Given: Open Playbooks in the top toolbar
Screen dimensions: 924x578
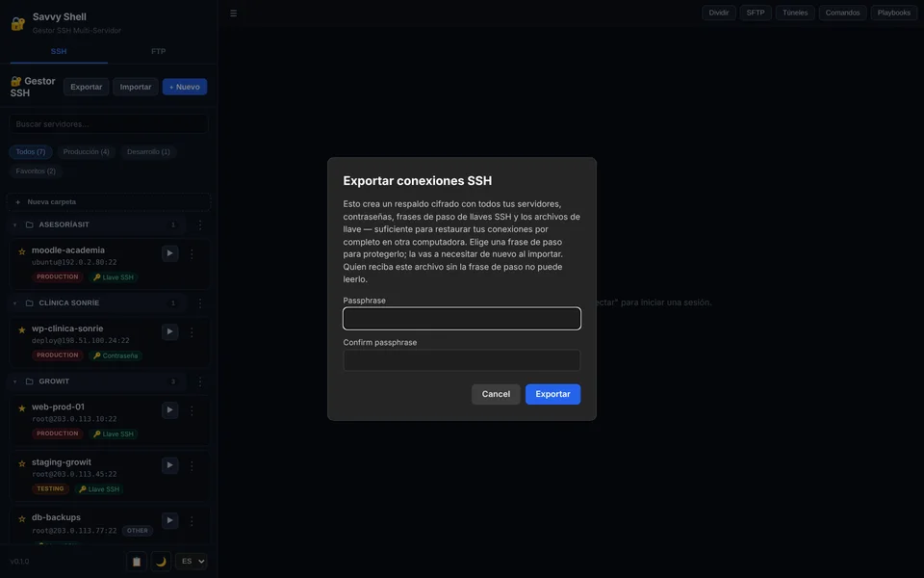Looking at the screenshot, I should (893, 13).
